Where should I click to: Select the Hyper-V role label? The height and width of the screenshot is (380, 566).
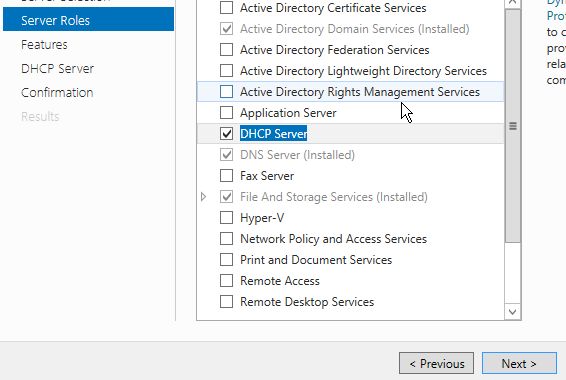coord(262,218)
